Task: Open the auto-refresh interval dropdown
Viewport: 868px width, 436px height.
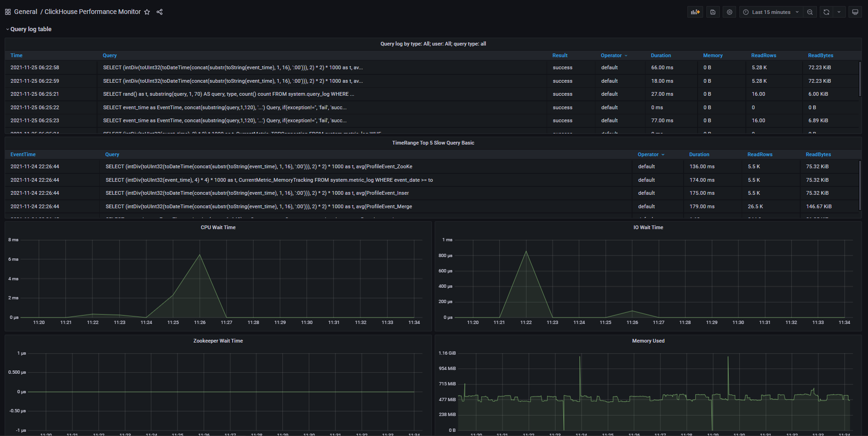Action: tap(839, 12)
